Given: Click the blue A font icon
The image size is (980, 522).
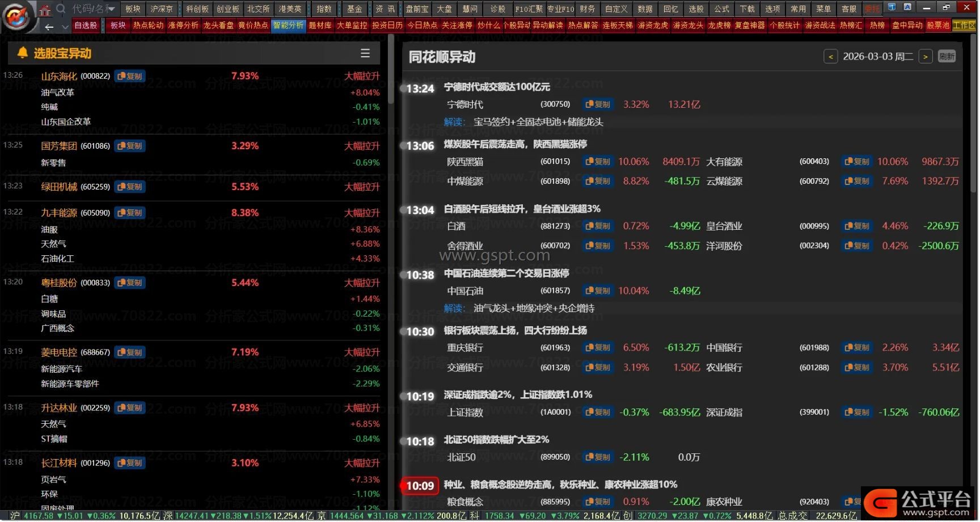Looking at the screenshot, I should point(907,7).
